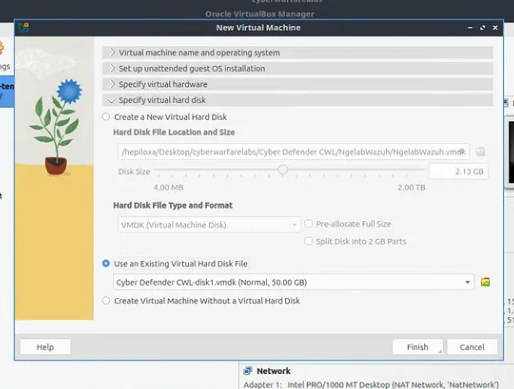Close the New Virtual Machine dialog

click(495, 28)
